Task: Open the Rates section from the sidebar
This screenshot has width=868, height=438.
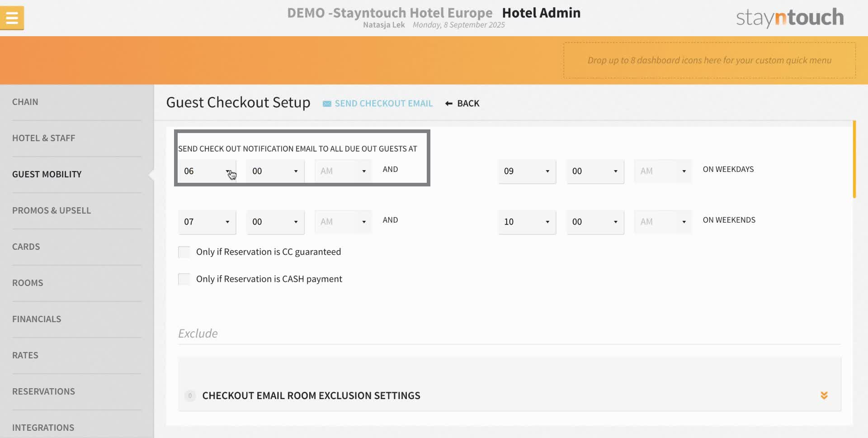Action: coord(25,355)
